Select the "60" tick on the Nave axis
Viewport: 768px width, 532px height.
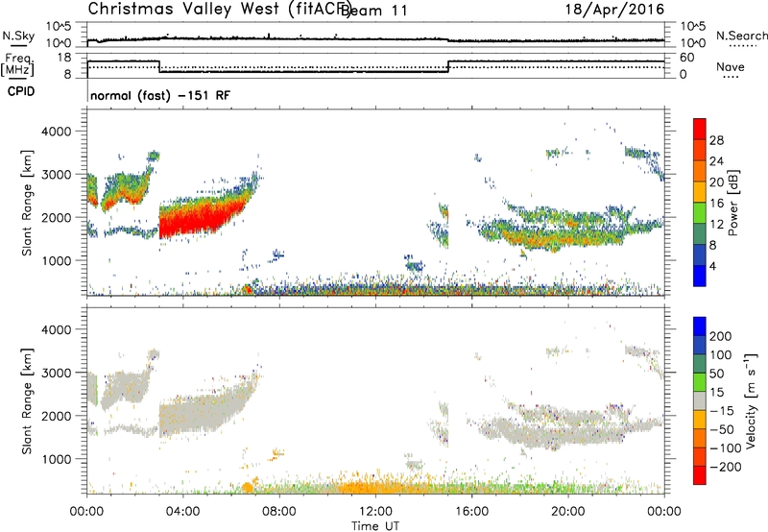pos(687,58)
